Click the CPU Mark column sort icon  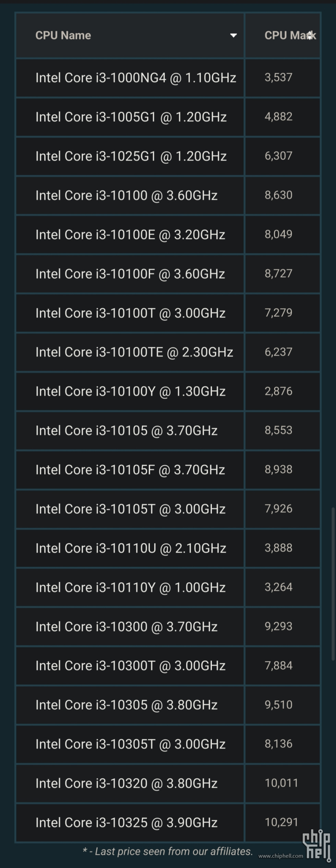[x=310, y=35]
